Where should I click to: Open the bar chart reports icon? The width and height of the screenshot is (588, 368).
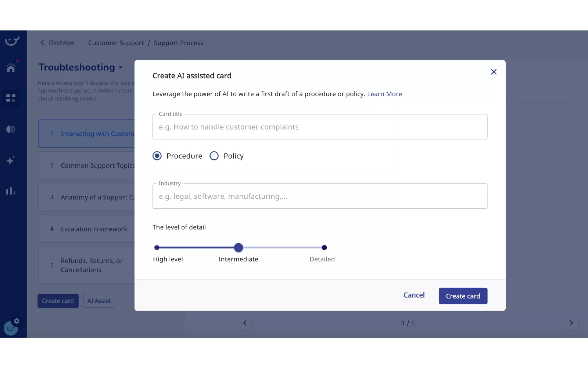[x=11, y=191]
